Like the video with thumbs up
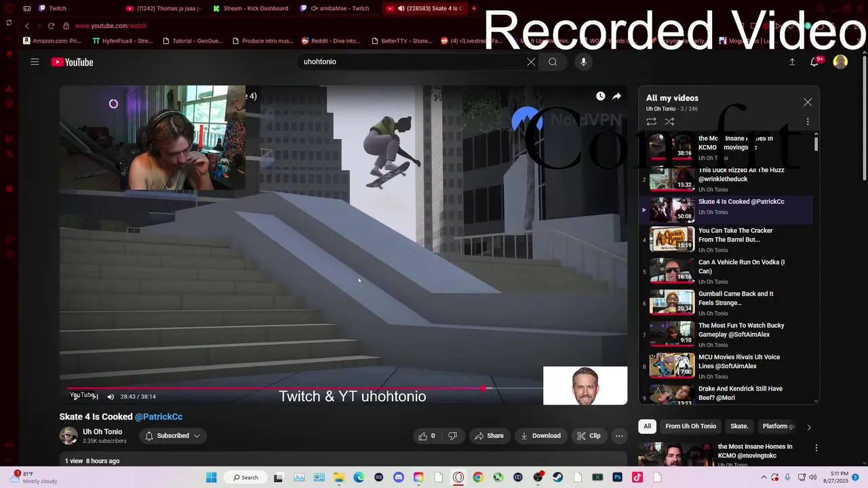 [x=427, y=436]
